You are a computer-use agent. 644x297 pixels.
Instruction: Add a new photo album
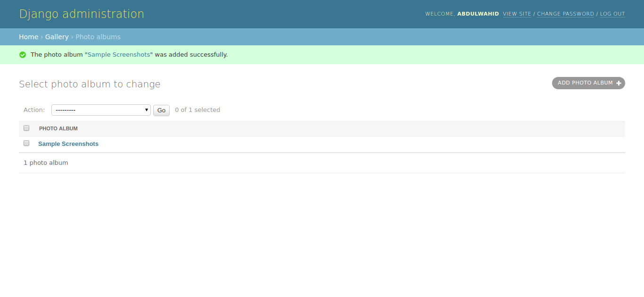click(x=588, y=83)
